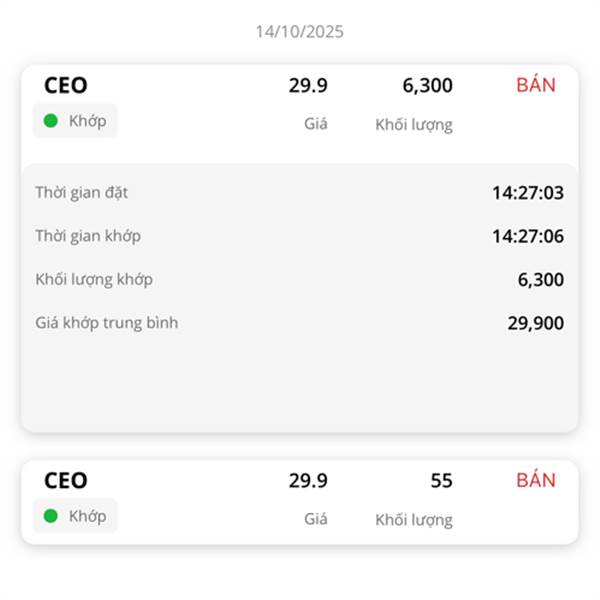
Task: Tap the Khớp status badge on the 6,300 order
Action: [75, 121]
